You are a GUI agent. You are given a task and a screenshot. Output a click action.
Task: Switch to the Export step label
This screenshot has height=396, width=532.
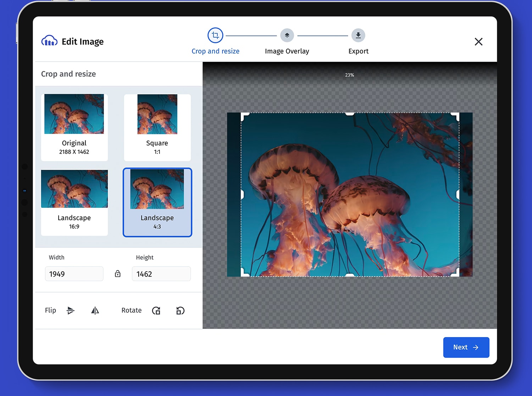pyautogui.click(x=358, y=51)
